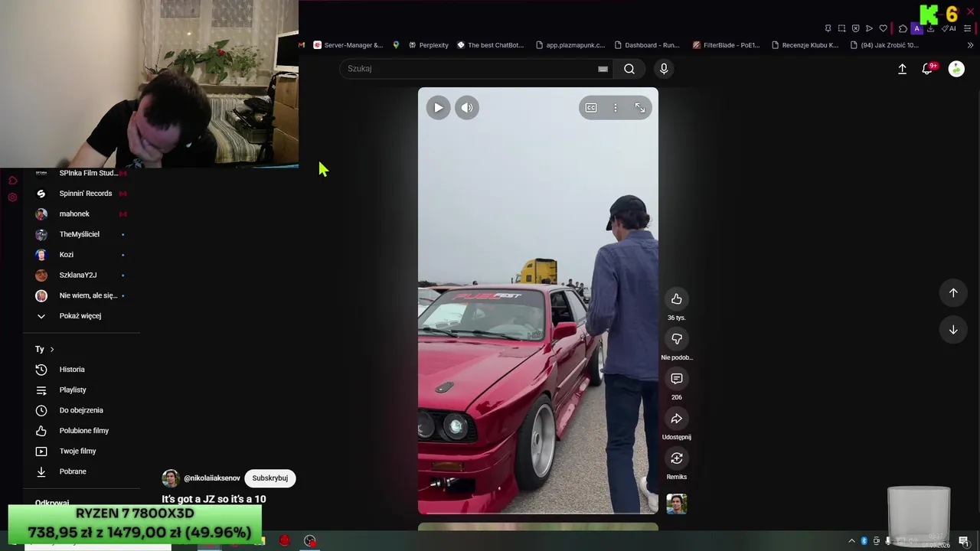Mute the Shorts video volume
The height and width of the screenshot is (551, 980).
pos(467,108)
